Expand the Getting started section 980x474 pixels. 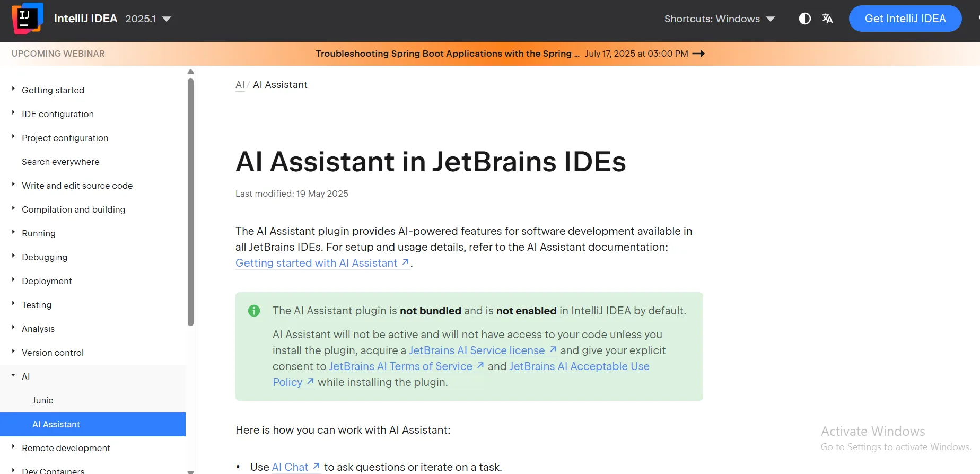click(13, 89)
